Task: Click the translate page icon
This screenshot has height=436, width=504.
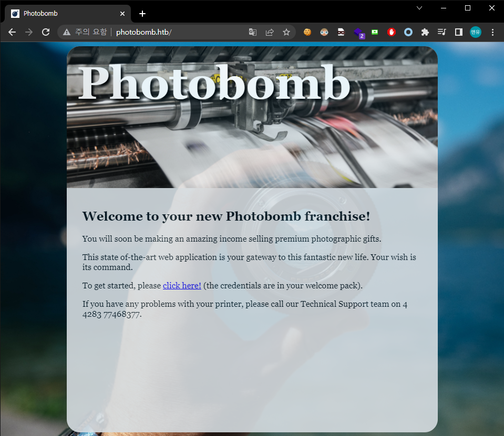Action: pyautogui.click(x=253, y=32)
